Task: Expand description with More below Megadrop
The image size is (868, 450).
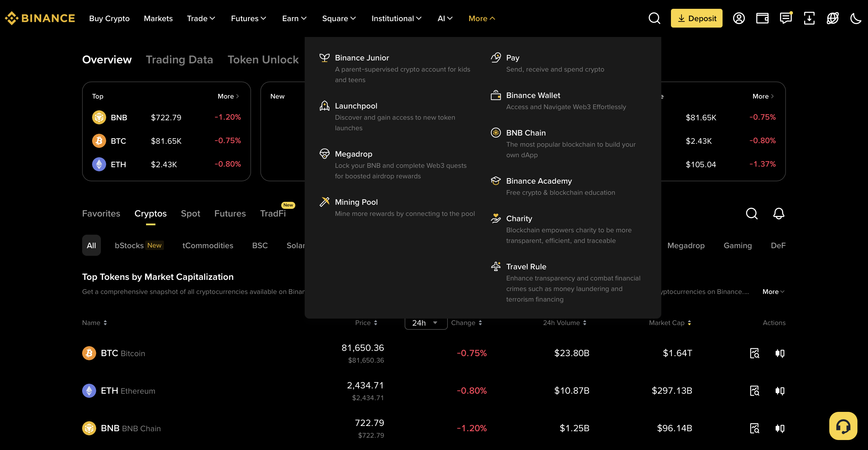Action: [773, 292]
